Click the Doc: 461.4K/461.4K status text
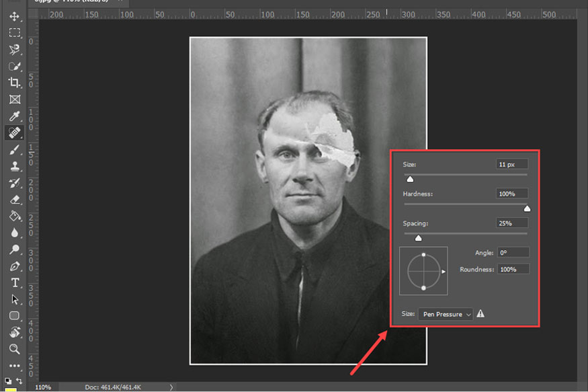 tap(113, 387)
